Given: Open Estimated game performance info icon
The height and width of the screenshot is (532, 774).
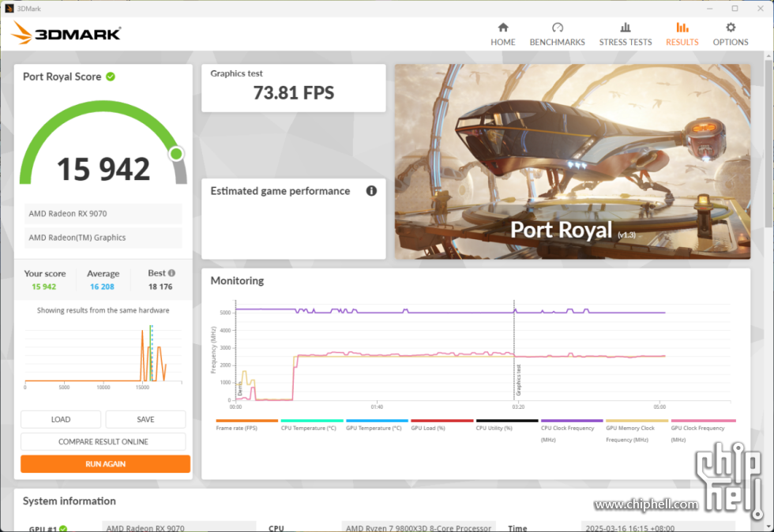Looking at the screenshot, I should (x=371, y=191).
